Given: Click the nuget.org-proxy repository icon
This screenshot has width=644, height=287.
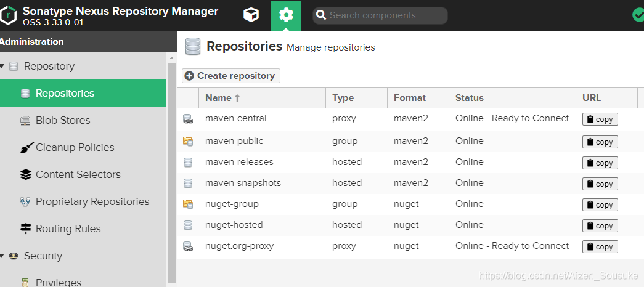Looking at the screenshot, I should tap(188, 246).
